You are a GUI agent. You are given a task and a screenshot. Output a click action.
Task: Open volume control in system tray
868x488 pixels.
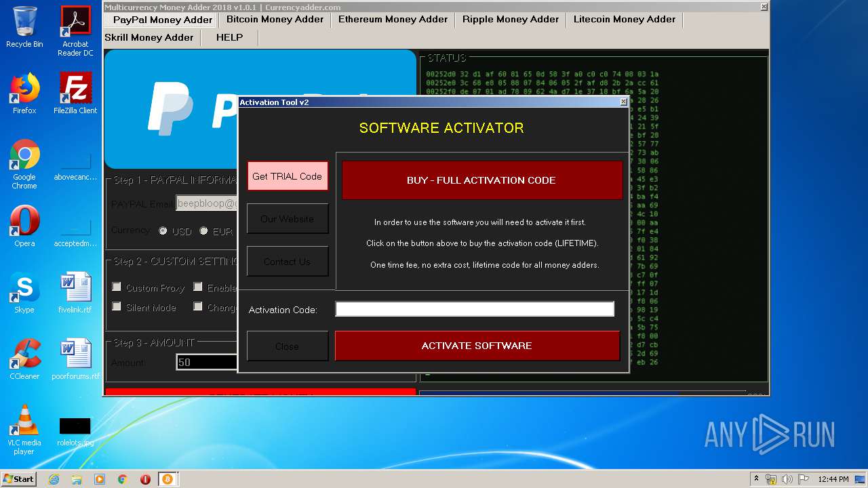tap(787, 479)
